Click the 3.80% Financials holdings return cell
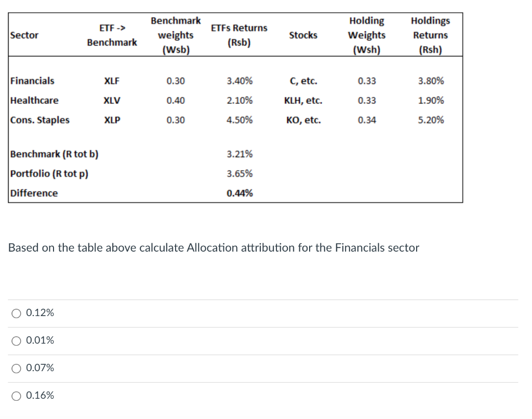Image resolution: width=532 pixels, height=419 pixels. tap(431, 81)
